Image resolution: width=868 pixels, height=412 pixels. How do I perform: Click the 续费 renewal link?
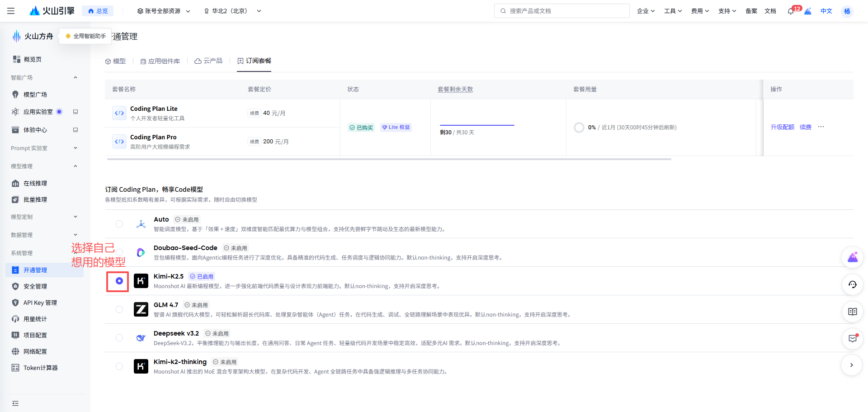pyautogui.click(x=805, y=127)
